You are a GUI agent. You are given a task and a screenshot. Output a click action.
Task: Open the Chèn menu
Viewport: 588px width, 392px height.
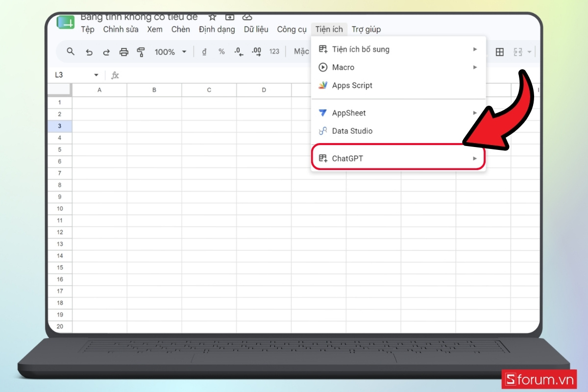180,29
